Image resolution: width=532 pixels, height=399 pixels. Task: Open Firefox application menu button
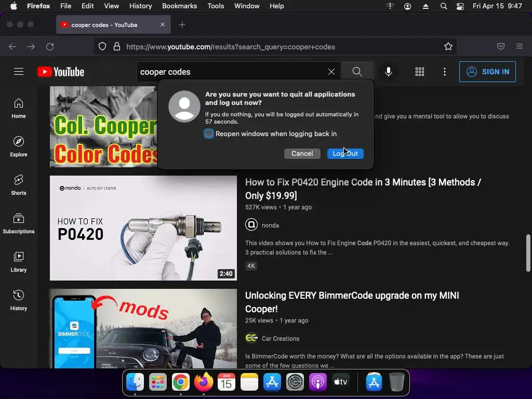pyautogui.click(x=520, y=46)
